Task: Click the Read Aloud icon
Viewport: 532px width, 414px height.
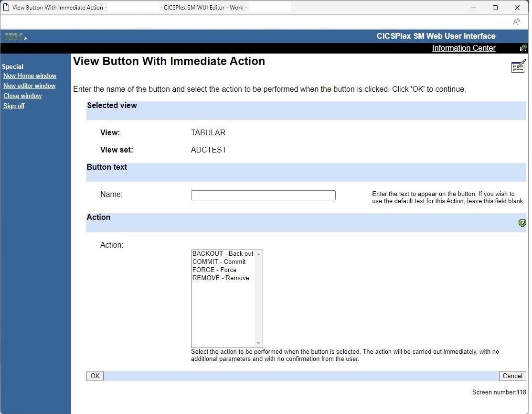Action: (516, 22)
